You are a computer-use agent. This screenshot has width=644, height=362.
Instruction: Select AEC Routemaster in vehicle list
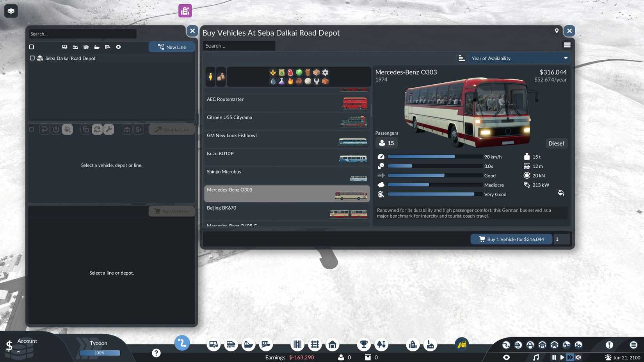(287, 103)
